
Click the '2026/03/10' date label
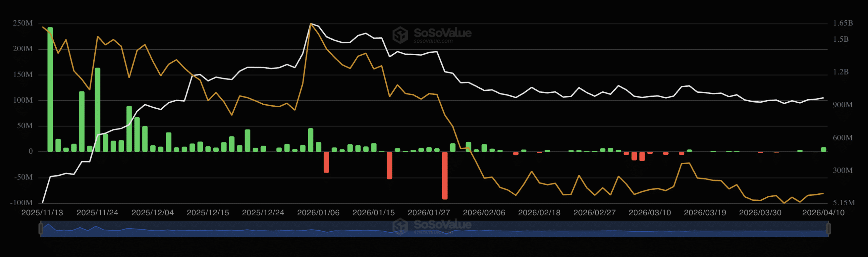650,213
